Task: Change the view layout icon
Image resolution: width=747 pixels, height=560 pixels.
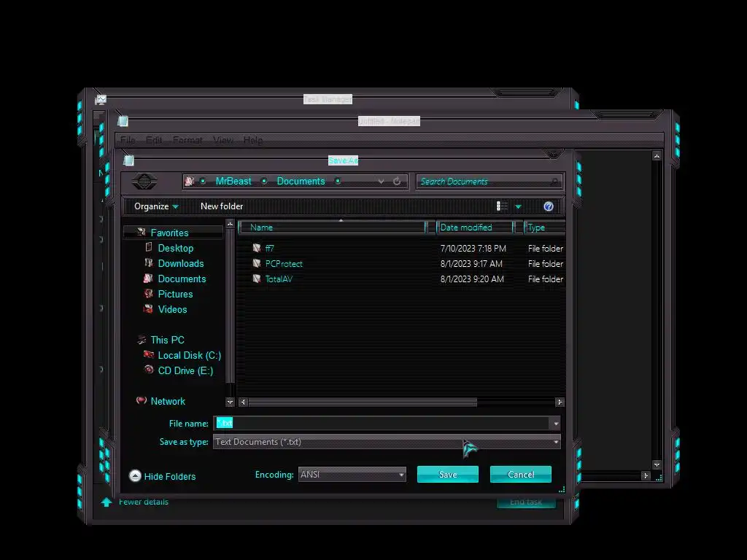Action: point(502,206)
